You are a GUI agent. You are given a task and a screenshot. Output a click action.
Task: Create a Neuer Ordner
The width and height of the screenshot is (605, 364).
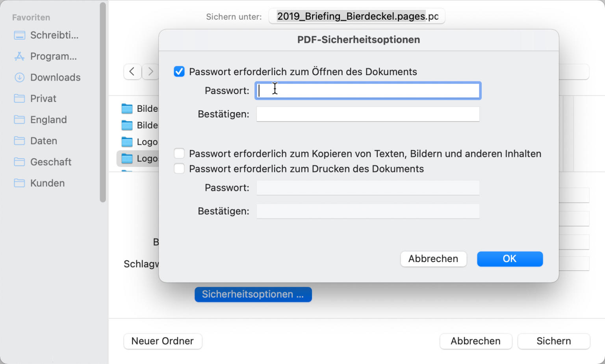pyautogui.click(x=163, y=341)
